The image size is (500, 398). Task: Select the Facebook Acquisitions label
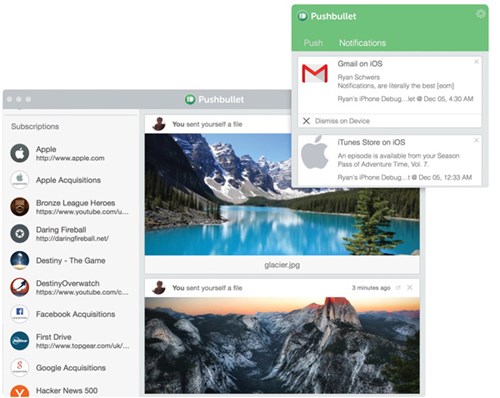(76, 314)
